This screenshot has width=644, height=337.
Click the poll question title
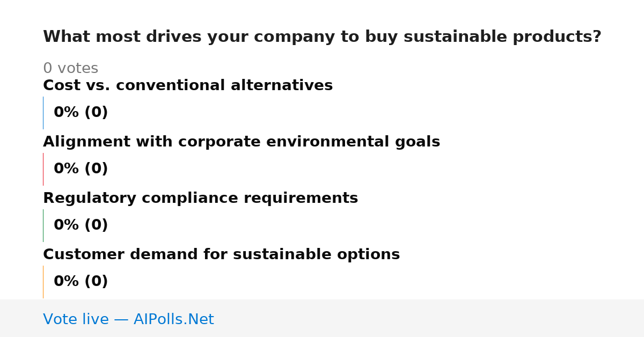tap(322, 36)
